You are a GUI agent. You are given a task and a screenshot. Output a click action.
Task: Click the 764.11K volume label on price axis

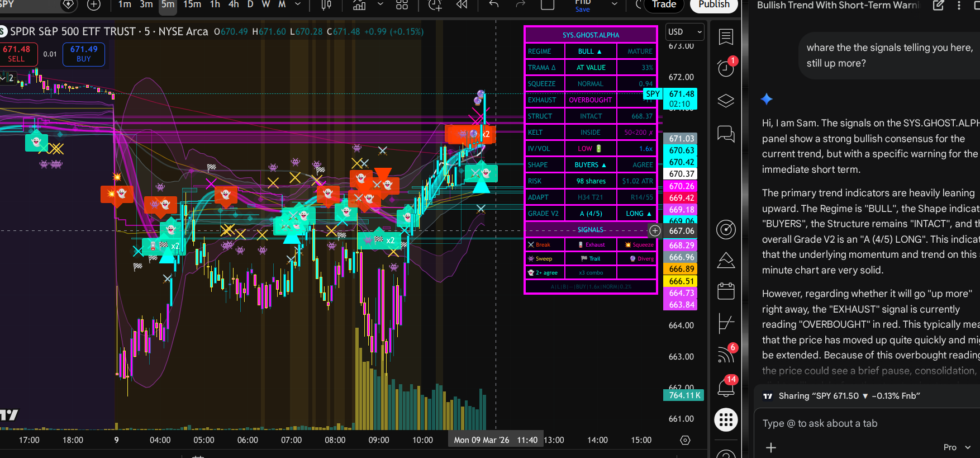coord(684,395)
